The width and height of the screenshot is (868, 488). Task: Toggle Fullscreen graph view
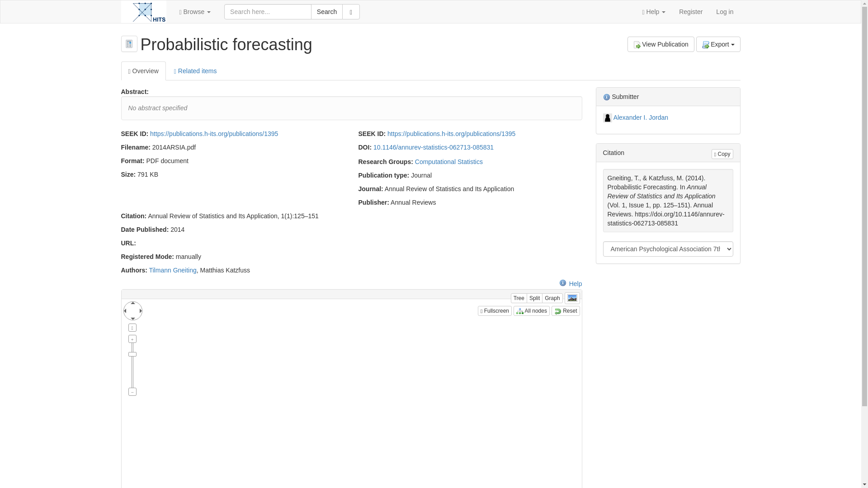[495, 311]
